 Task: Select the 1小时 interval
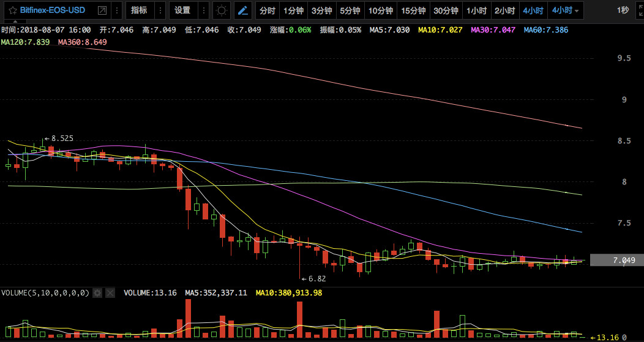pyautogui.click(x=476, y=10)
